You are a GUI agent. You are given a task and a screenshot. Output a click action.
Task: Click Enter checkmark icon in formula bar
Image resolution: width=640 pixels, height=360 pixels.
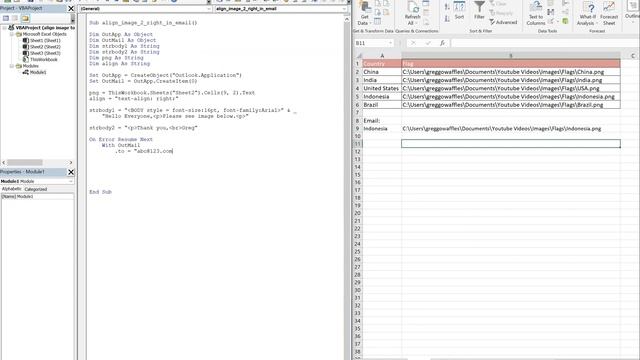point(428,43)
